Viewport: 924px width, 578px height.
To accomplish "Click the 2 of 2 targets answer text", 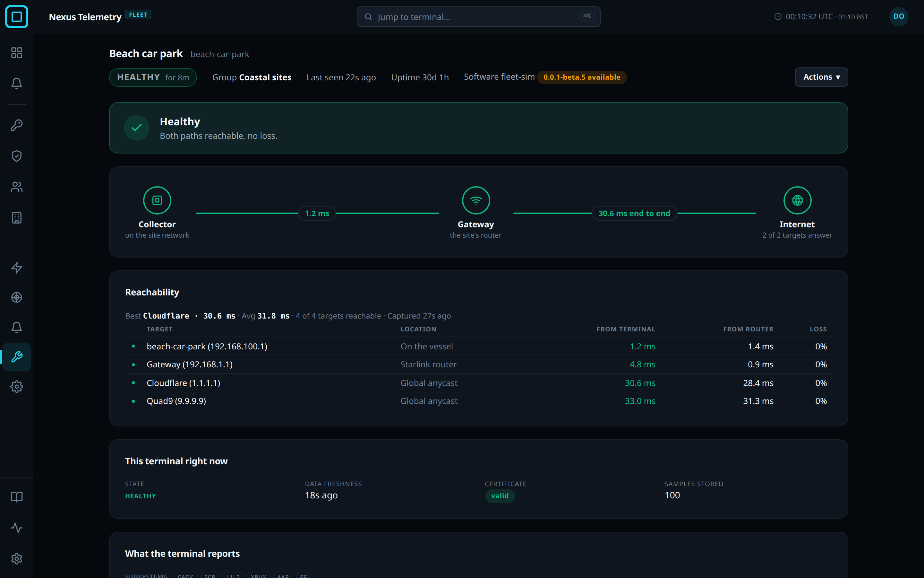I will (x=797, y=235).
